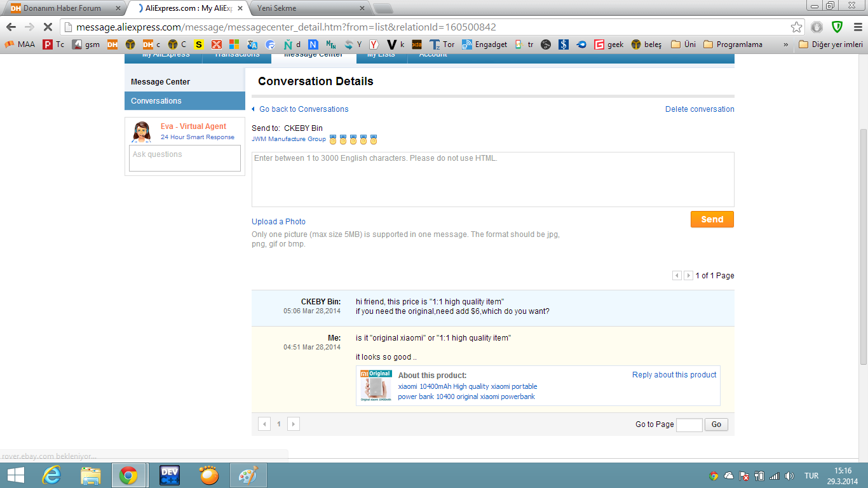The width and height of the screenshot is (868, 488).
Task: Open the xda bookmark icon
Action: [417, 44]
